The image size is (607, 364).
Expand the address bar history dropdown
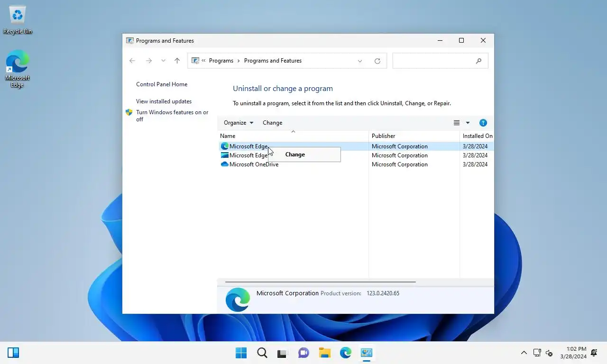(360, 61)
